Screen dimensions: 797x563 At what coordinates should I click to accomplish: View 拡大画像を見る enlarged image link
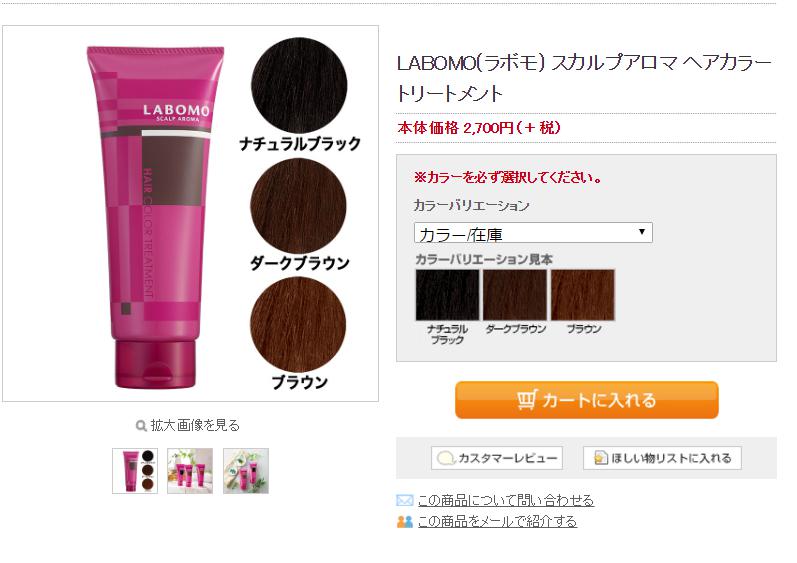tap(195, 425)
